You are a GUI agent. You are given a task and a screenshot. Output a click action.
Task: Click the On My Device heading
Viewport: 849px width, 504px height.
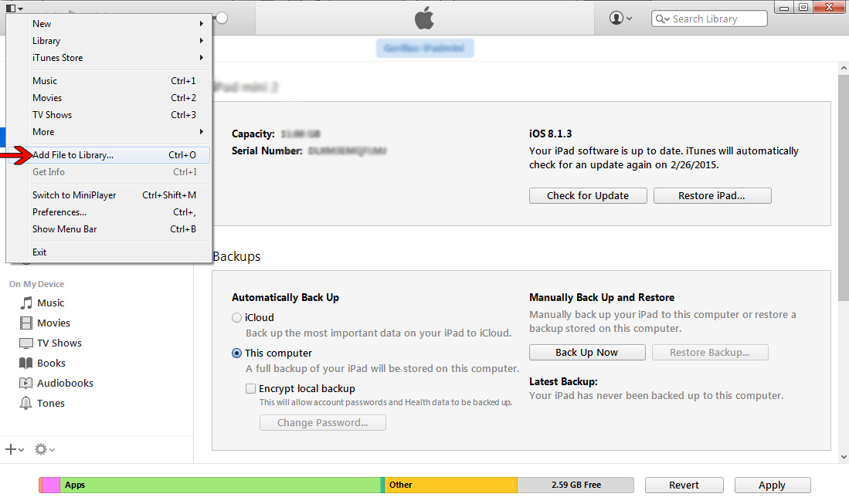point(37,284)
